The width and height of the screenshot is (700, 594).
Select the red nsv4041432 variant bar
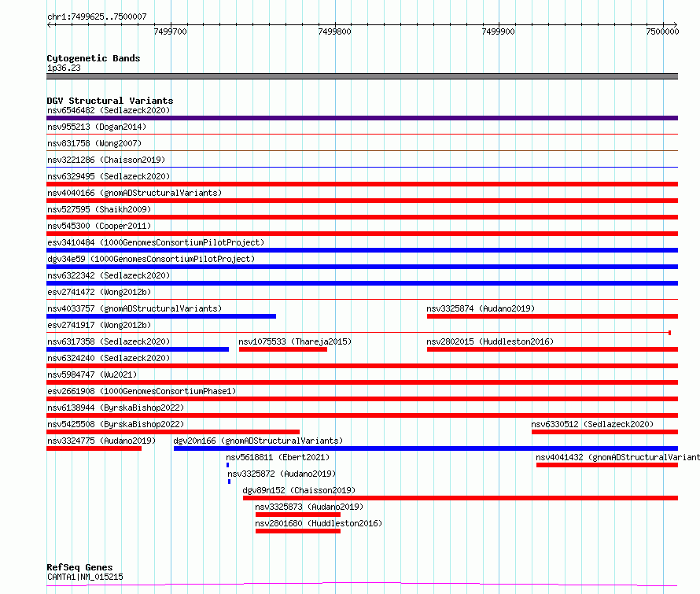pos(607,465)
